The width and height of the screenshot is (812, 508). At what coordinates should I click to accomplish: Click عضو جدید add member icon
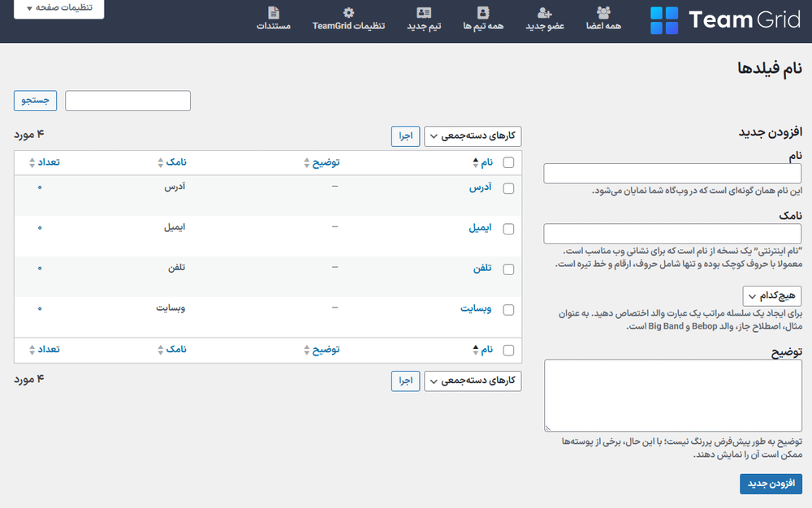[545, 13]
